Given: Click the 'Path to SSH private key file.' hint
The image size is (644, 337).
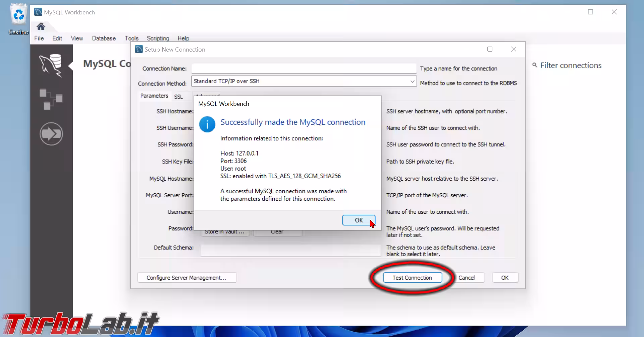Looking at the screenshot, I should [x=420, y=161].
